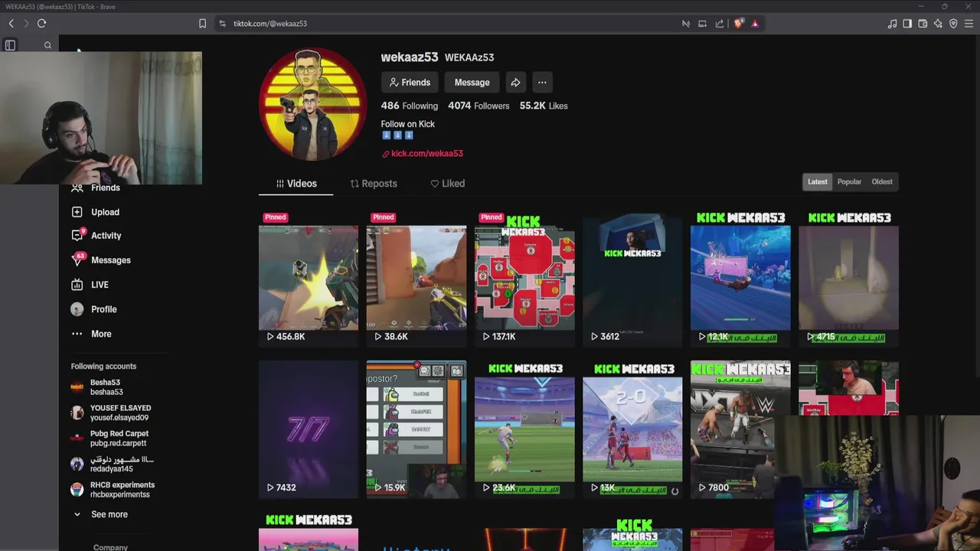This screenshot has height=551, width=980.
Task: Open the 2-0 video with 13K views
Action: click(x=632, y=429)
